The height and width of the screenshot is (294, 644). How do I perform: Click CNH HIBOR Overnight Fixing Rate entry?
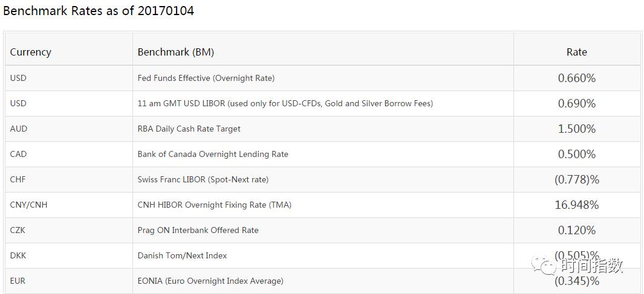(x=214, y=205)
